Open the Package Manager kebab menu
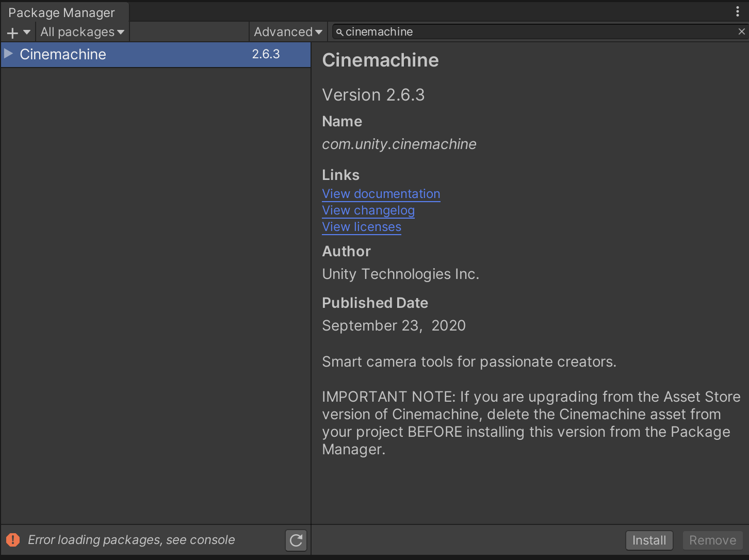Screen dimensions: 749x560 tap(738, 11)
